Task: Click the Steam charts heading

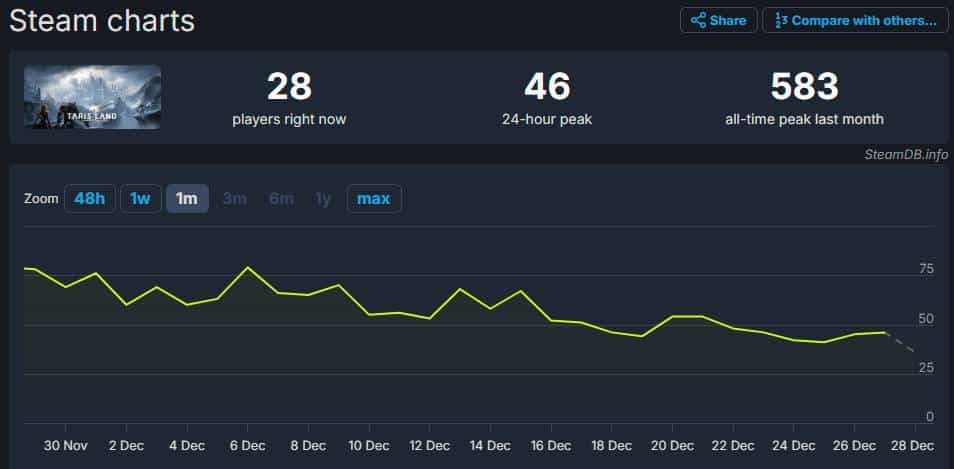Action: coord(102,21)
